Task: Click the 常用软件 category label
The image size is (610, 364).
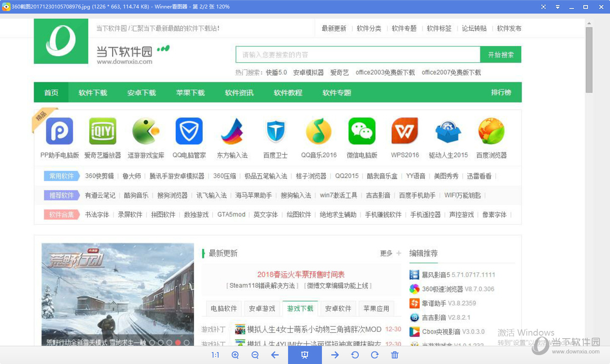Action: point(61,176)
